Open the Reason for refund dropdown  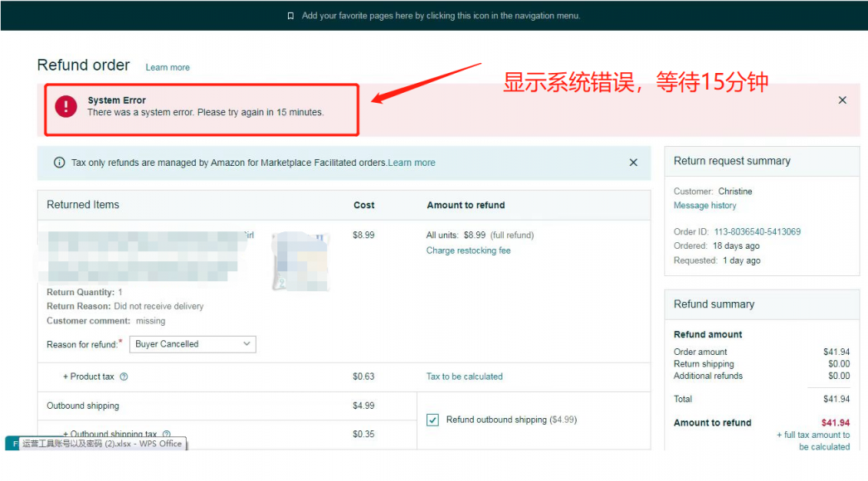pyautogui.click(x=193, y=344)
